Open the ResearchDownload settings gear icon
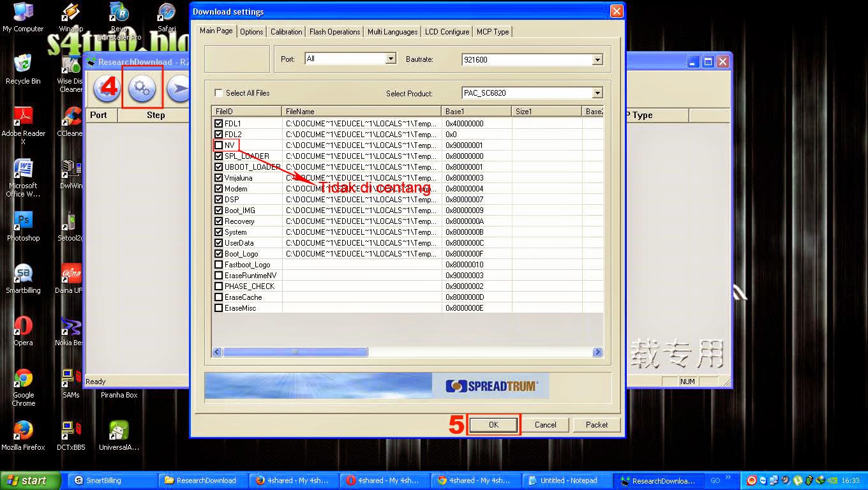868x490 pixels. [142, 89]
